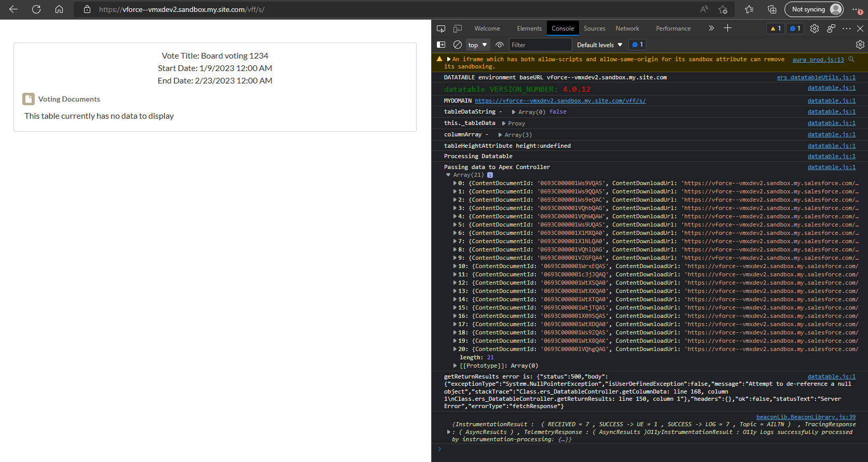Focus the console Filter field

[540, 45]
